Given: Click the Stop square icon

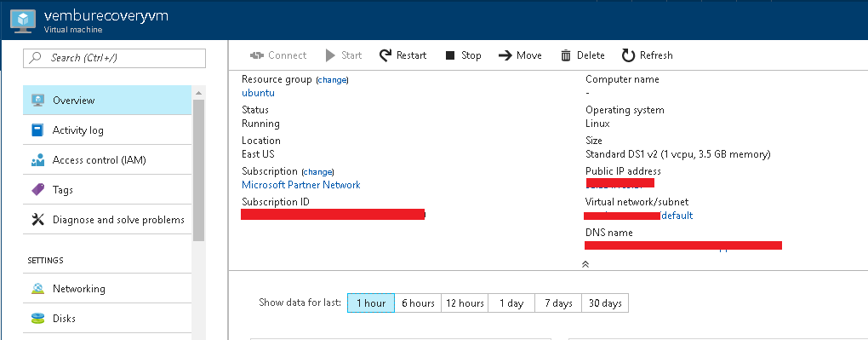Looking at the screenshot, I should pyautogui.click(x=450, y=55).
